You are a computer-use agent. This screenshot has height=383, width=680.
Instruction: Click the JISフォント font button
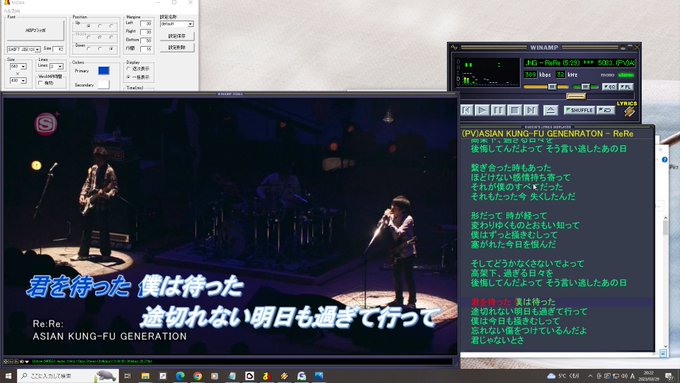(35, 30)
